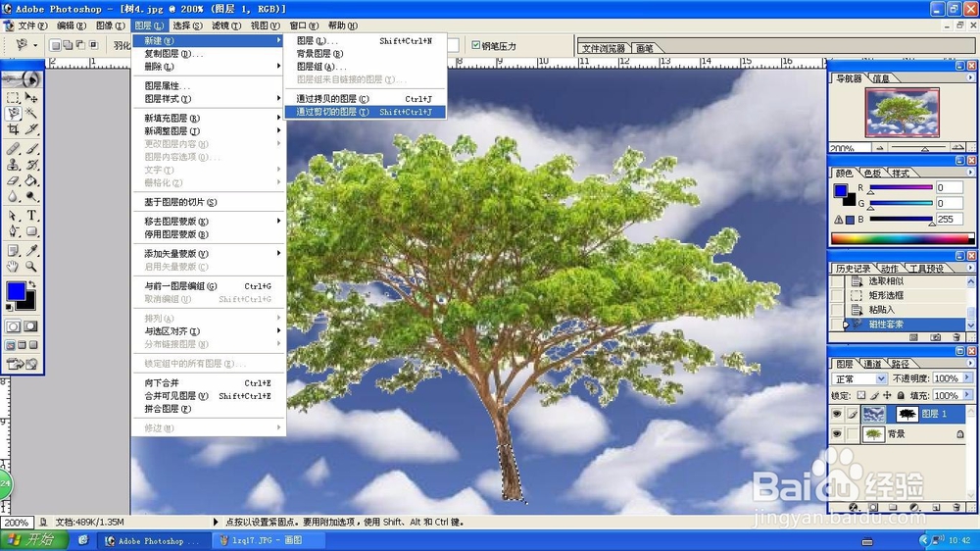Delete layer with Layers panel trash icon
Screen dimensions: 980x551
956,507
